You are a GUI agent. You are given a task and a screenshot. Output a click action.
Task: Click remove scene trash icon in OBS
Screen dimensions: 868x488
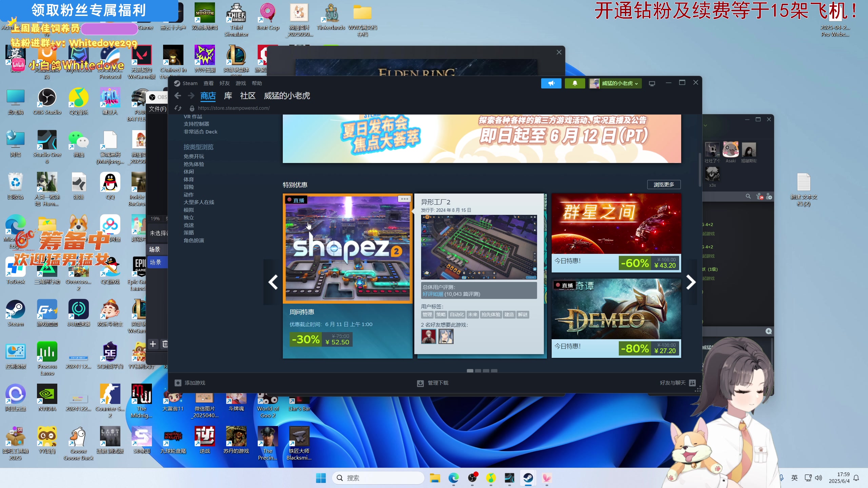[x=165, y=344]
